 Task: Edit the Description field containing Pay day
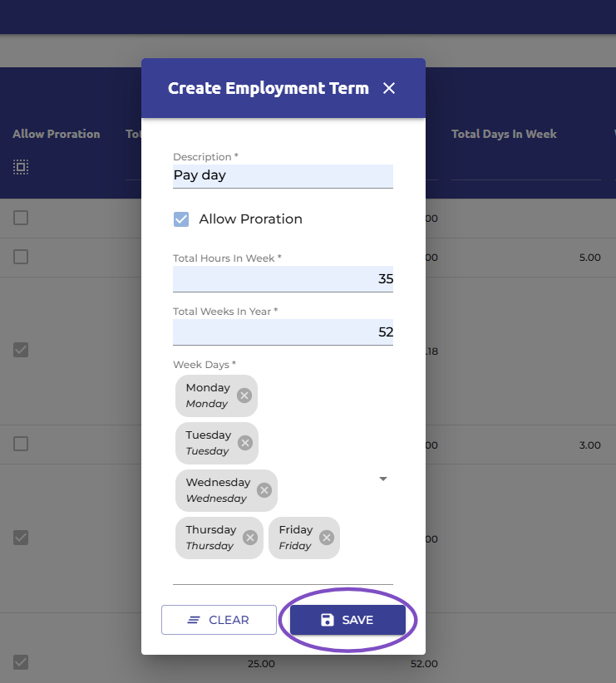283,176
